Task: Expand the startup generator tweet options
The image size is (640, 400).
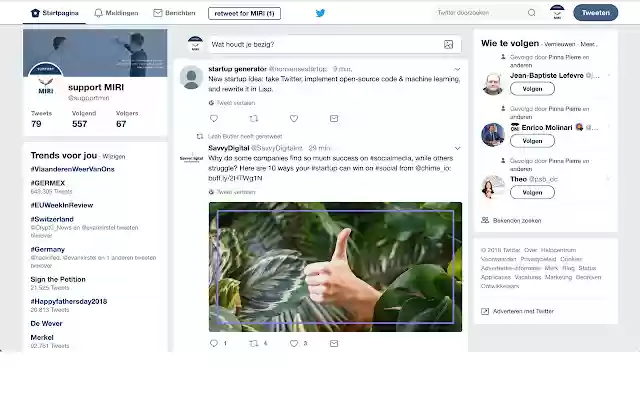Action: [457, 69]
